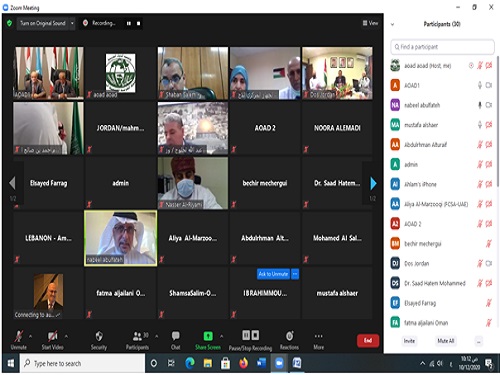This screenshot has width=500, height=375.
Task: Go to next gallery page arrow
Action: 373,183
